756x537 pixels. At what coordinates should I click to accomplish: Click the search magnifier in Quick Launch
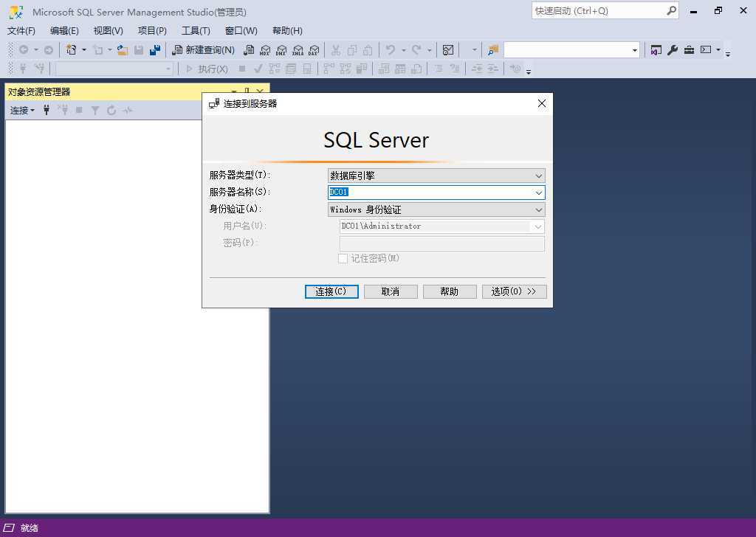click(671, 10)
